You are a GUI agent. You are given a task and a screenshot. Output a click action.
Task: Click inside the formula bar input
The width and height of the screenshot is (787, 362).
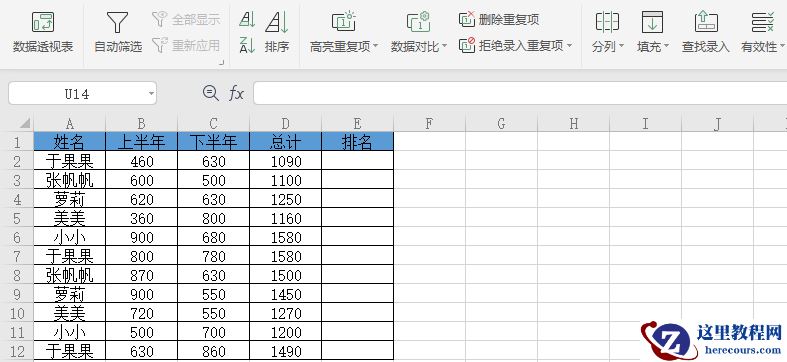[x=520, y=93]
